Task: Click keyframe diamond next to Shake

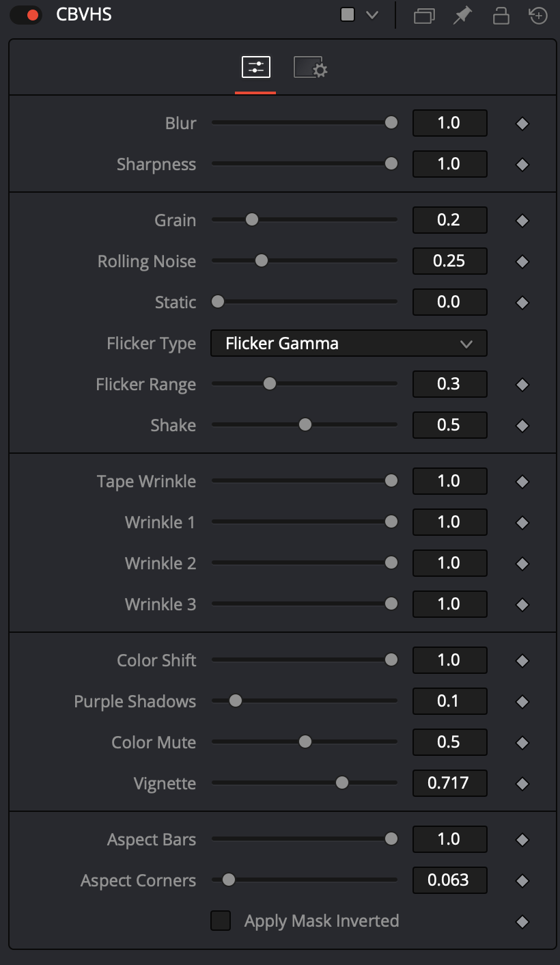Action: tap(522, 426)
